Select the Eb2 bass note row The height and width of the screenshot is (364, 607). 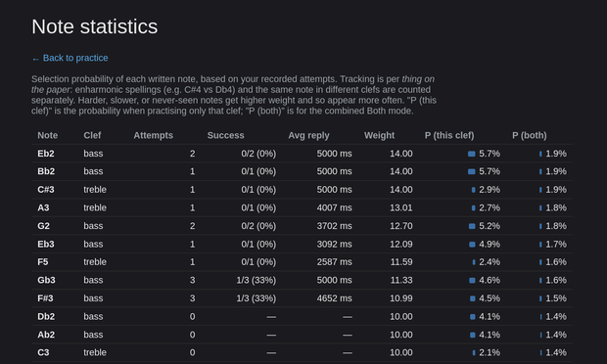tap(302, 154)
